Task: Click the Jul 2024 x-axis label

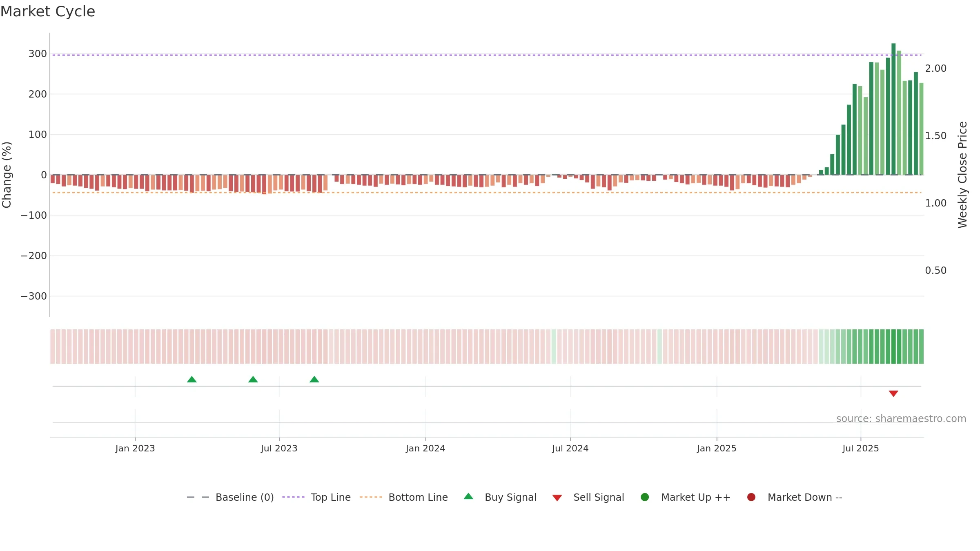Action: [570, 449]
